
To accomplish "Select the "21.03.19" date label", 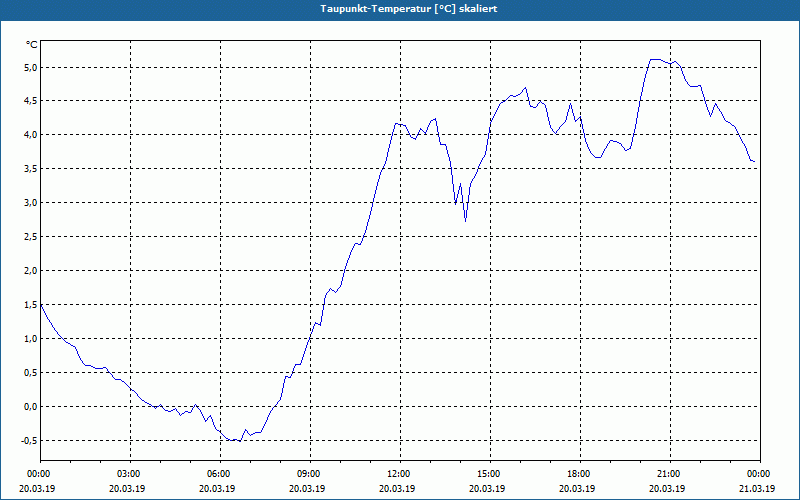I will [757, 488].
